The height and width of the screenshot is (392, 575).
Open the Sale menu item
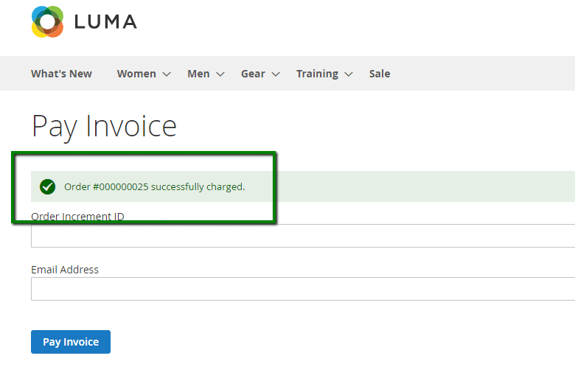(380, 74)
